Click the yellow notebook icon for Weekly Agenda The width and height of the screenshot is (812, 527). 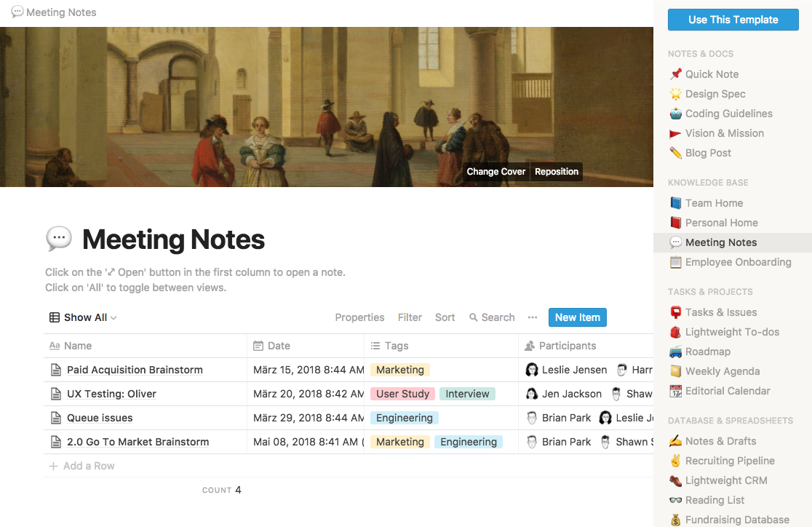pyautogui.click(x=675, y=371)
